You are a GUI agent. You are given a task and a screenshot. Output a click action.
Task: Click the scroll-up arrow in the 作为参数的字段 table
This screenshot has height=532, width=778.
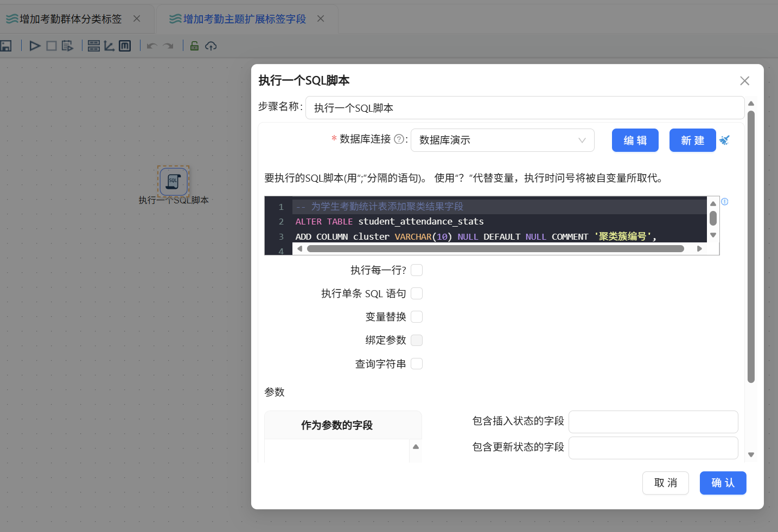pyautogui.click(x=416, y=447)
